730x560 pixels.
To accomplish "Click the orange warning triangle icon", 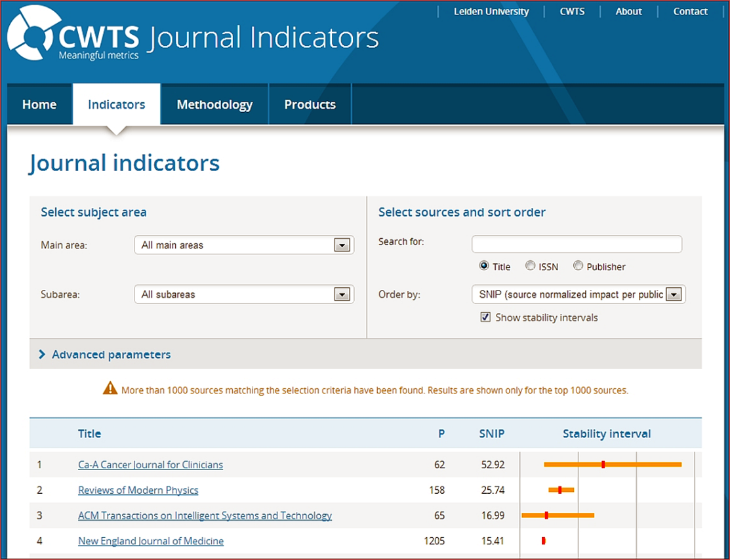I will coord(110,388).
